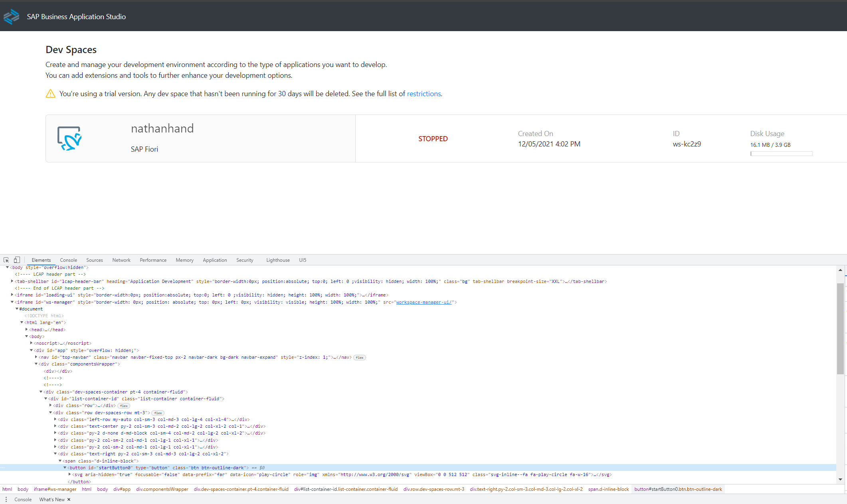Image resolution: width=847 pixels, height=504 pixels.
Task: Follow the workspace-manager-ui/ src link
Action: 423,302
